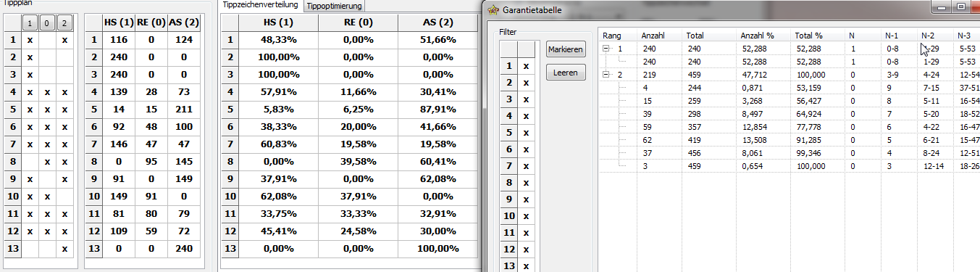
Task: Toggle the filter x mark in row 7
Action: tap(526, 166)
